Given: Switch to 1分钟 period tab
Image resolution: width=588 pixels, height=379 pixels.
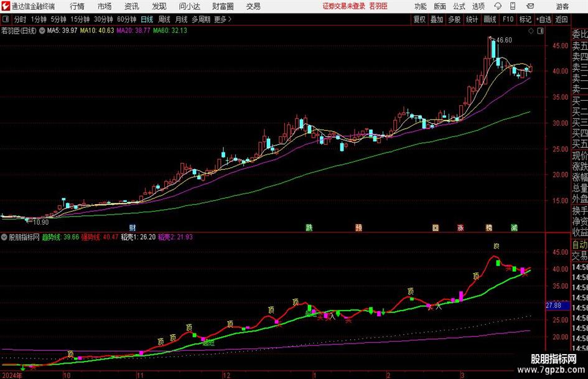Looking at the screenshot, I should pyautogui.click(x=39, y=19).
